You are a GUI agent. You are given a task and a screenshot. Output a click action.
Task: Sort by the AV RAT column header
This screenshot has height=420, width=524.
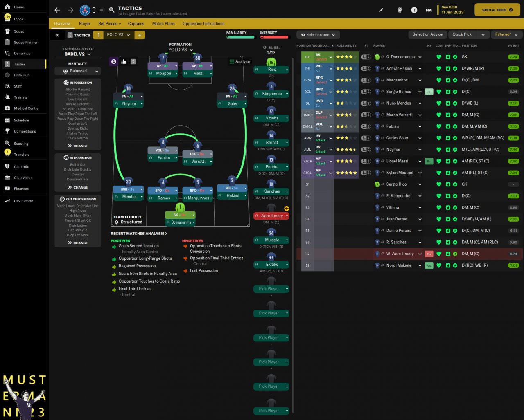click(x=513, y=46)
